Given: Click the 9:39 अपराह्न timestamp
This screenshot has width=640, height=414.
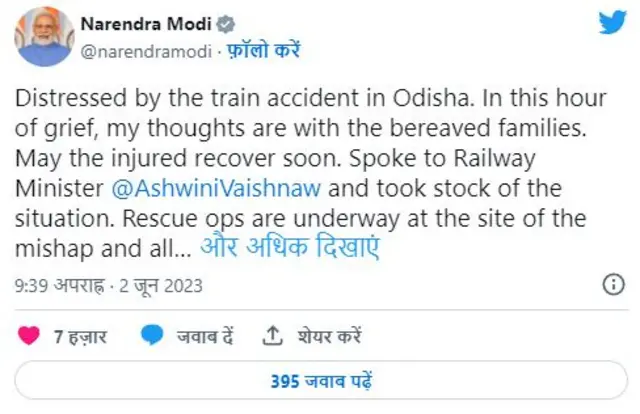Looking at the screenshot, I should click(57, 286).
